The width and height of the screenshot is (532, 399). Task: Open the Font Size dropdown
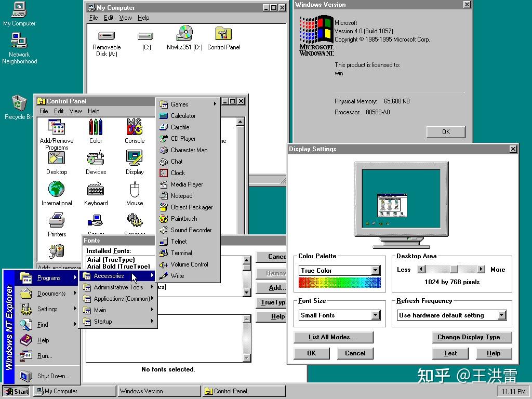(376, 315)
